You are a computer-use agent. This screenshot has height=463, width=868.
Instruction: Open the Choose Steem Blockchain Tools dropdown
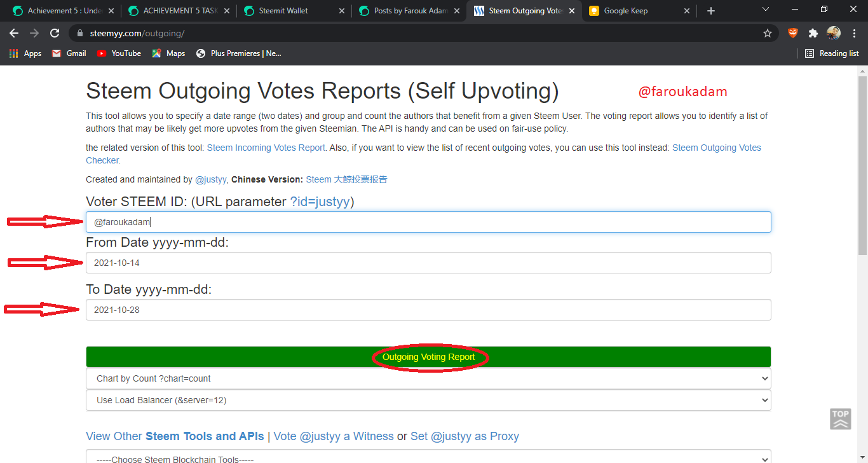click(x=428, y=458)
